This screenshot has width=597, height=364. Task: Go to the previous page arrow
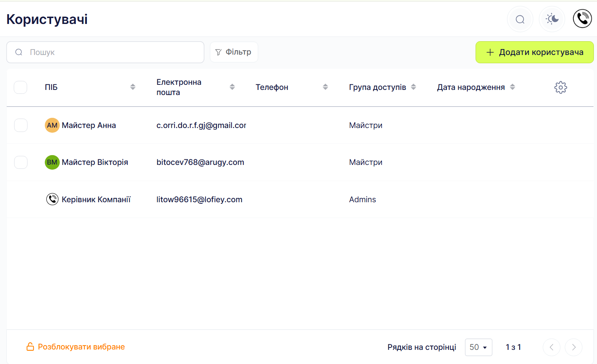pyautogui.click(x=551, y=347)
